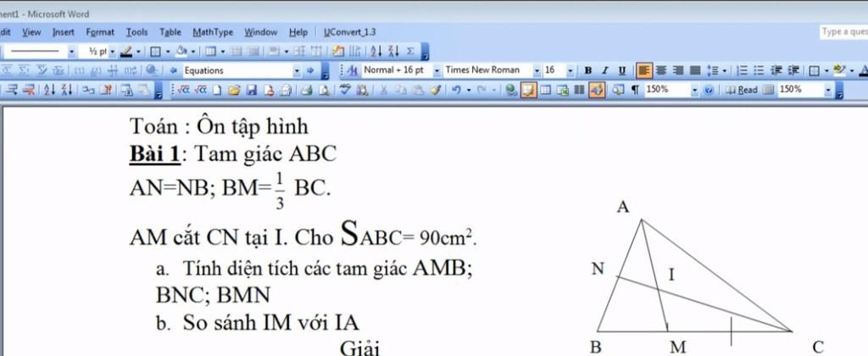This screenshot has height=356, width=868.
Task: Open the UConvert_1.3 toolbar menu
Action: (x=350, y=32)
